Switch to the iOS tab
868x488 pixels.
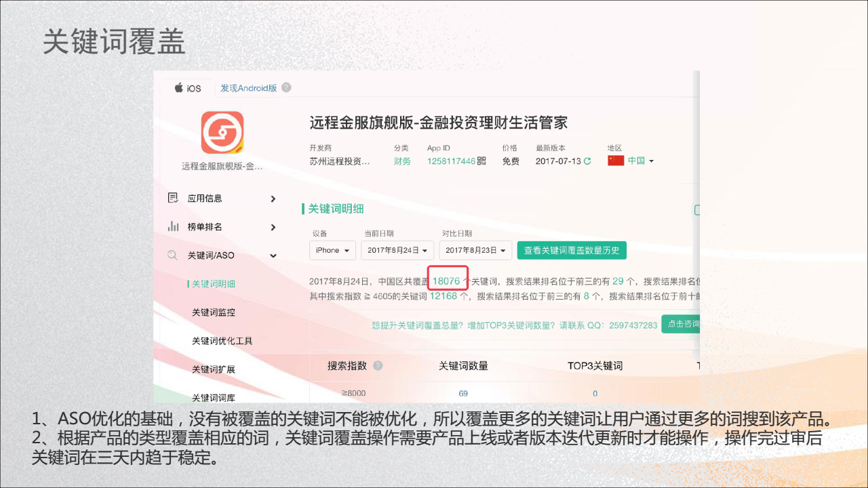coord(188,88)
